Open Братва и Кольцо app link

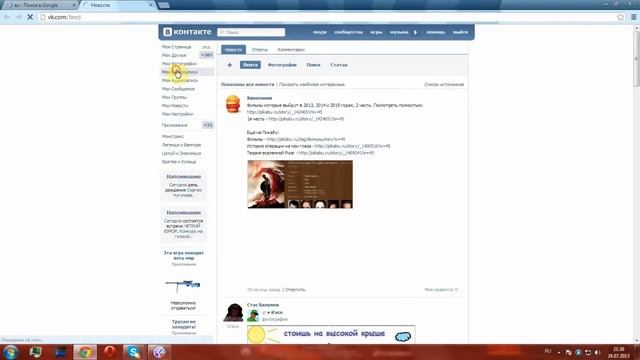point(179,162)
